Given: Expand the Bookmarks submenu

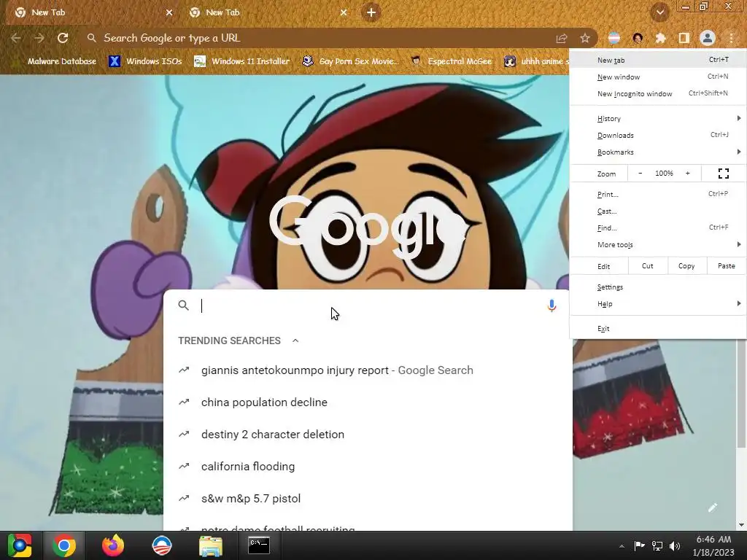Looking at the screenshot, I should pyautogui.click(x=658, y=152).
